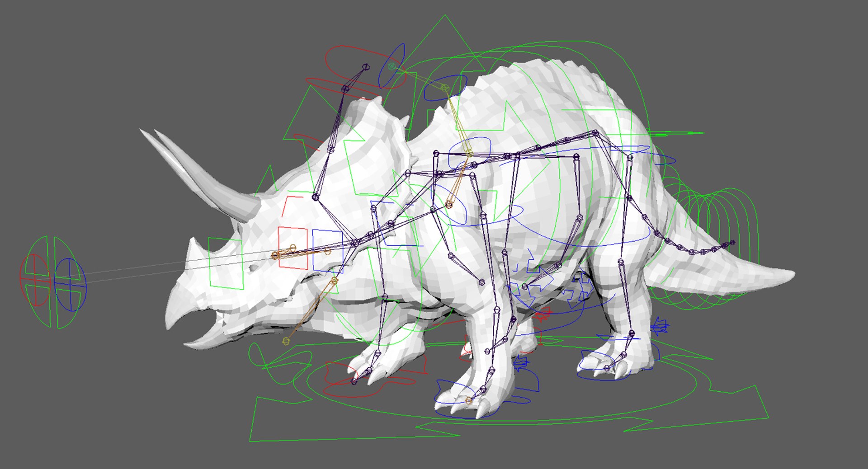The width and height of the screenshot is (868, 469).
Task: Select the red eye-aim circle control
Action: click(x=35, y=280)
